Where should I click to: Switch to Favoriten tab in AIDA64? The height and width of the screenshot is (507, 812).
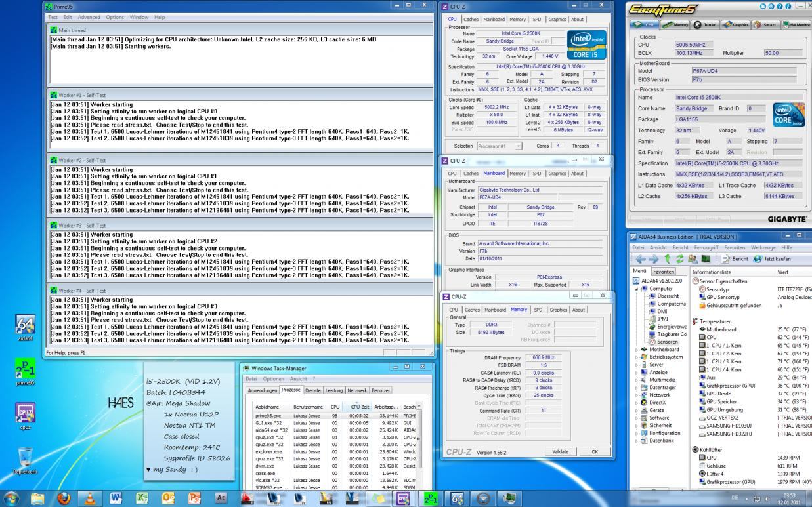point(664,272)
